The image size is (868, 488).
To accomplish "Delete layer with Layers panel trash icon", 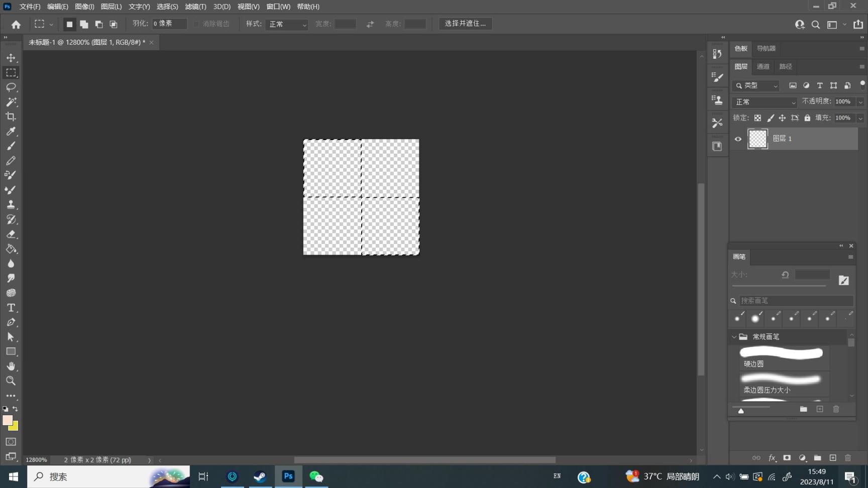I will tap(848, 458).
